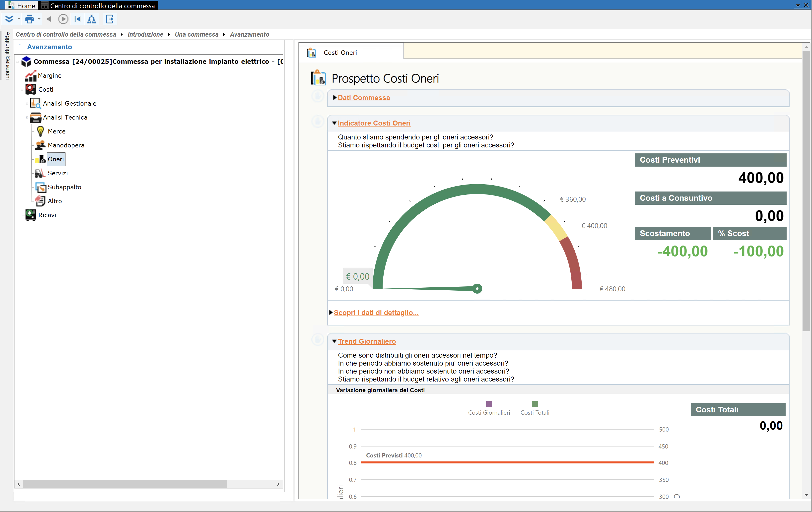Jump to the first step icon

[77, 19]
